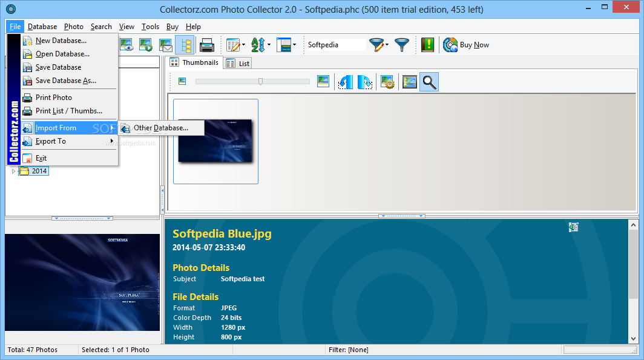Rotate photo right with the clockwise icon
Viewport: 644px width, 360px height.
(x=365, y=82)
